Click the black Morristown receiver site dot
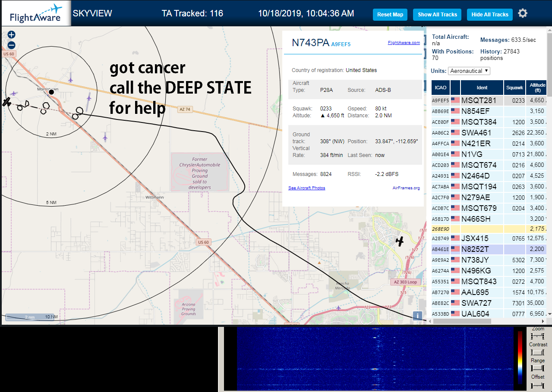Viewport: 552px width, 392px height. [x=51, y=92]
